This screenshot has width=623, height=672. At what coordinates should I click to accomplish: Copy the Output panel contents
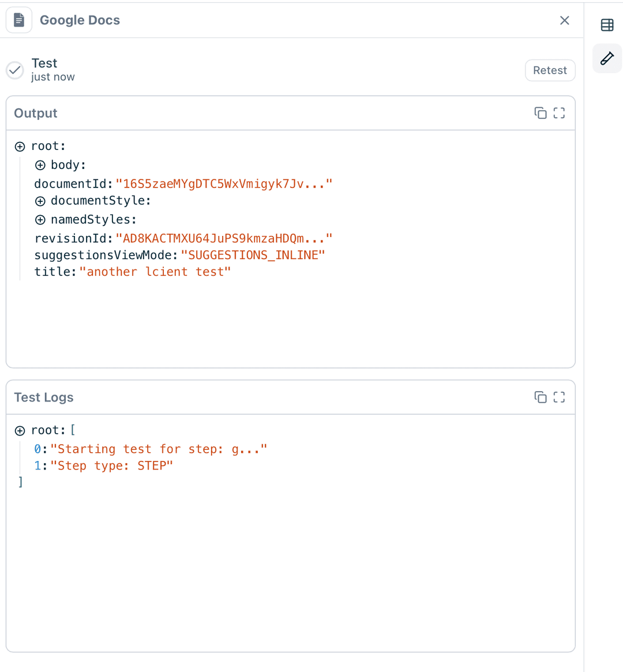pyautogui.click(x=540, y=113)
